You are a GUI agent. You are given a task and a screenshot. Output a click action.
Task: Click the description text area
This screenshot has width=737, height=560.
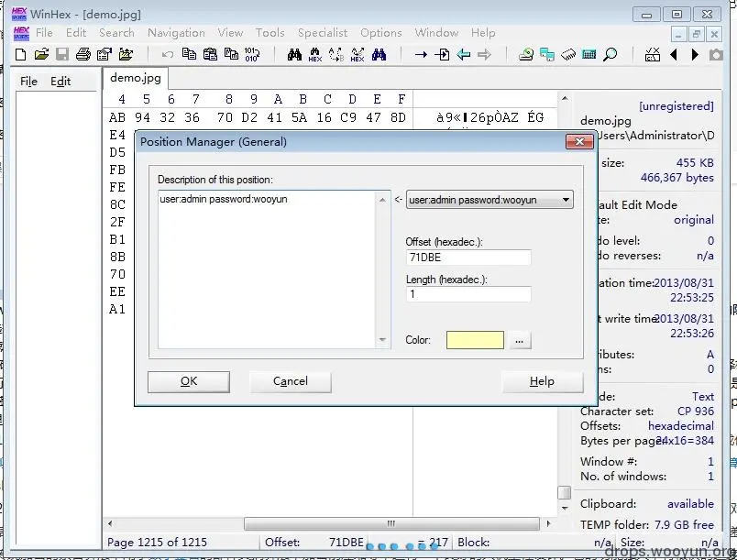pyautogui.click(x=267, y=269)
